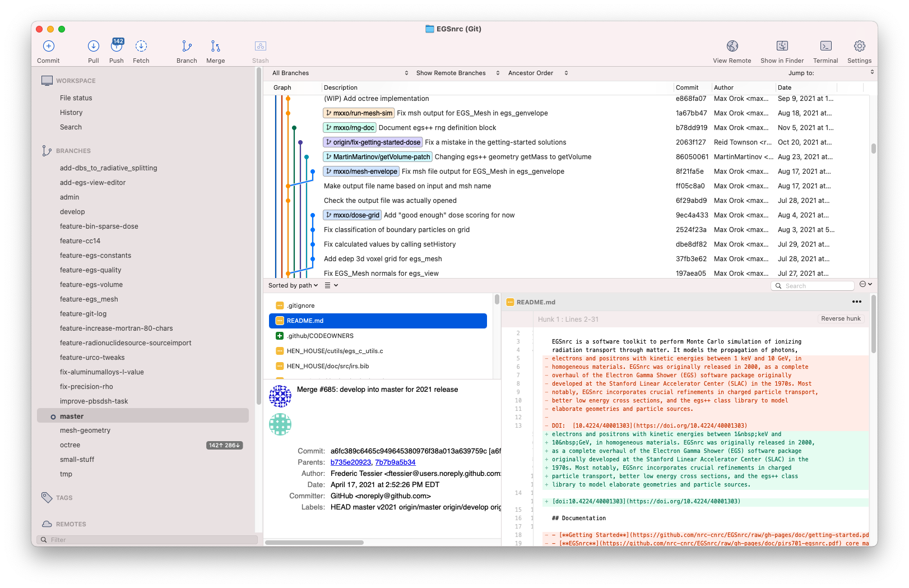Click the sidebar Filter field
Viewport: 909px width, 588px height.
[x=147, y=540]
